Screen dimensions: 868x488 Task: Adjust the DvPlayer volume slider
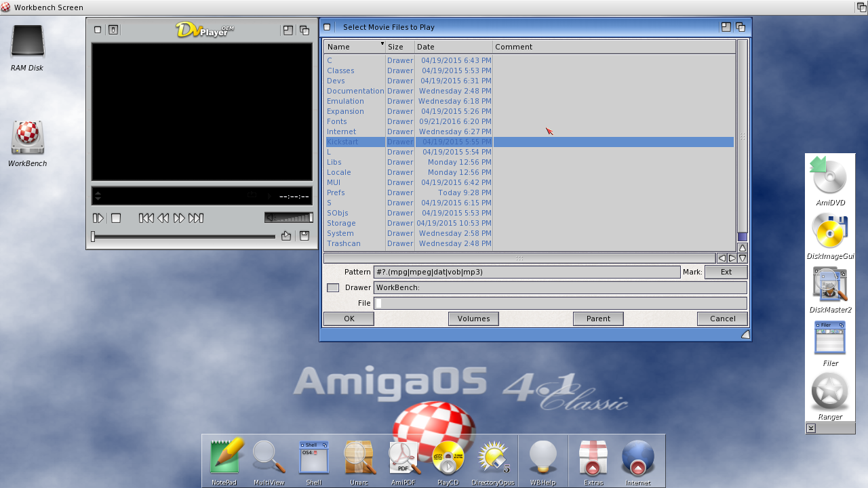pos(289,218)
